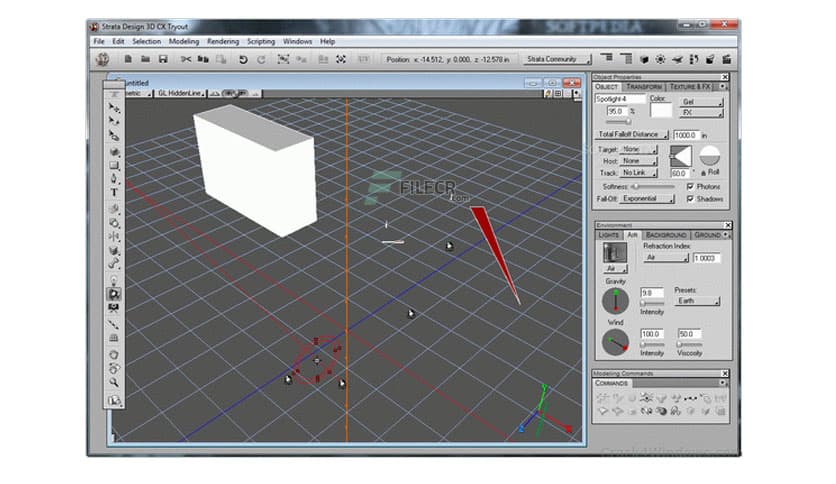Switch to the Transform tab
Viewport: 836px width, 484px height.
point(644,86)
